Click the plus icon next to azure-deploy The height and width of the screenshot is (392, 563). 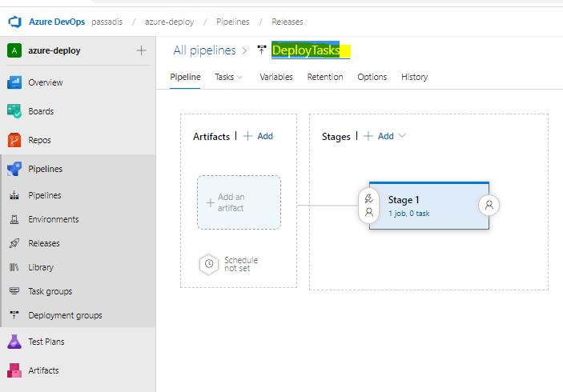[141, 50]
